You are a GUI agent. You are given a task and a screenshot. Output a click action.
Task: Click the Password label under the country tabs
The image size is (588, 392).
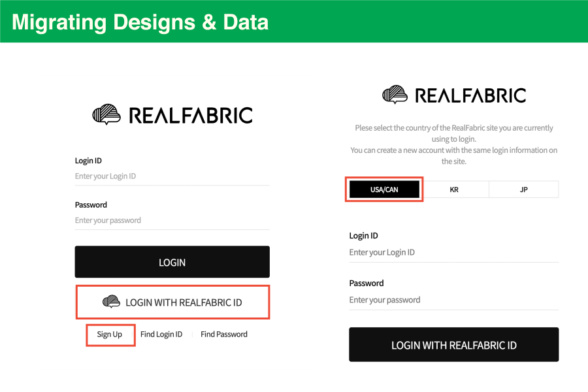[x=367, y=284]
